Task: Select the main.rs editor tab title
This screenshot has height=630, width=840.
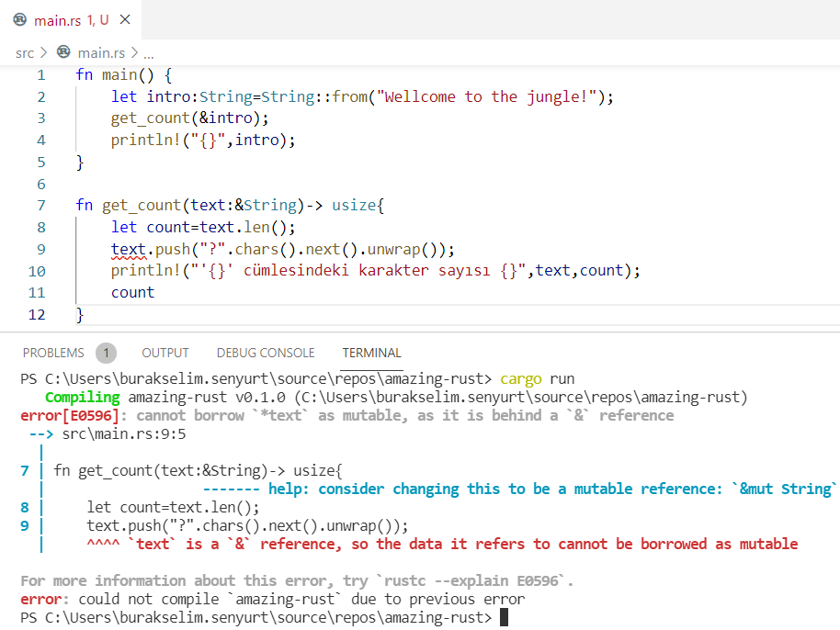Action: coord(59,19)
